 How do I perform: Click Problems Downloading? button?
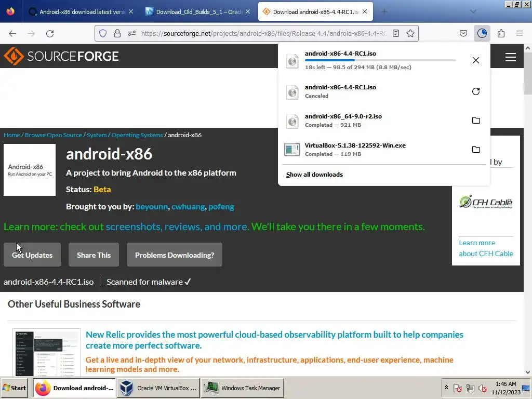(x=175, y=255)
